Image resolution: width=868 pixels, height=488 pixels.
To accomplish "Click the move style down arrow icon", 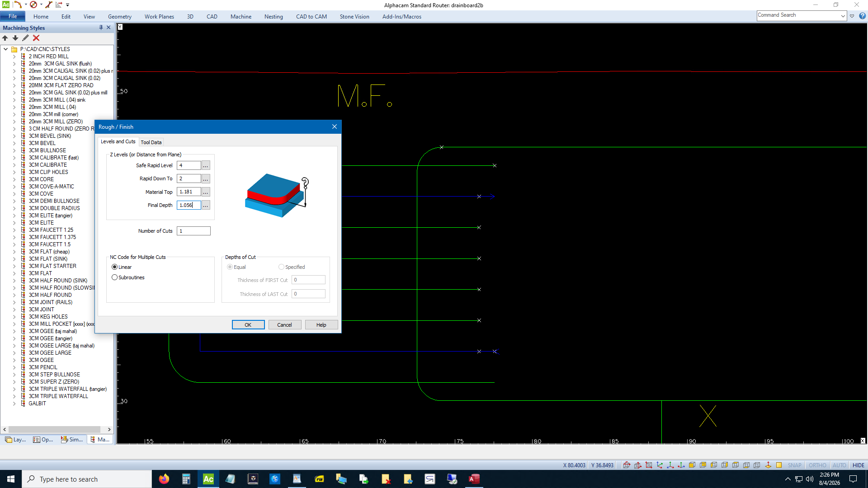I will click(x=15, y=38).
